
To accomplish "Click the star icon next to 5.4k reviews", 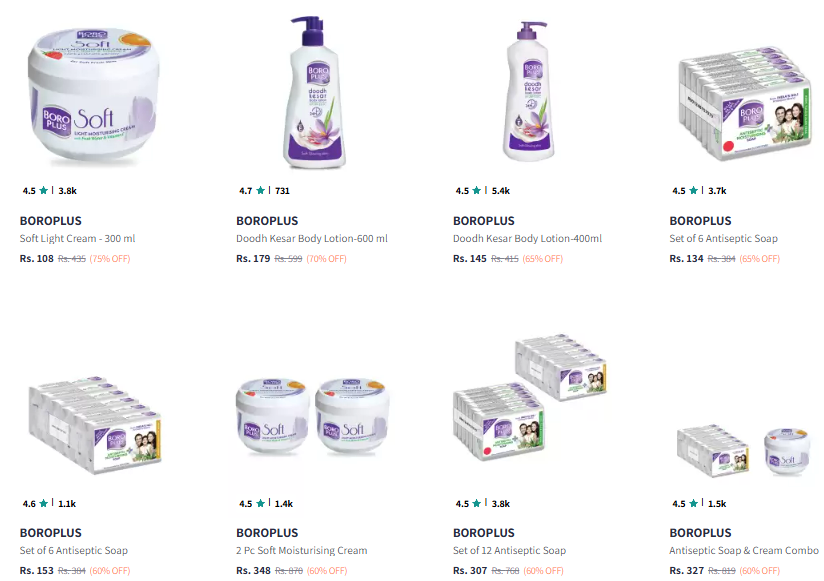I will coord(477,191).
